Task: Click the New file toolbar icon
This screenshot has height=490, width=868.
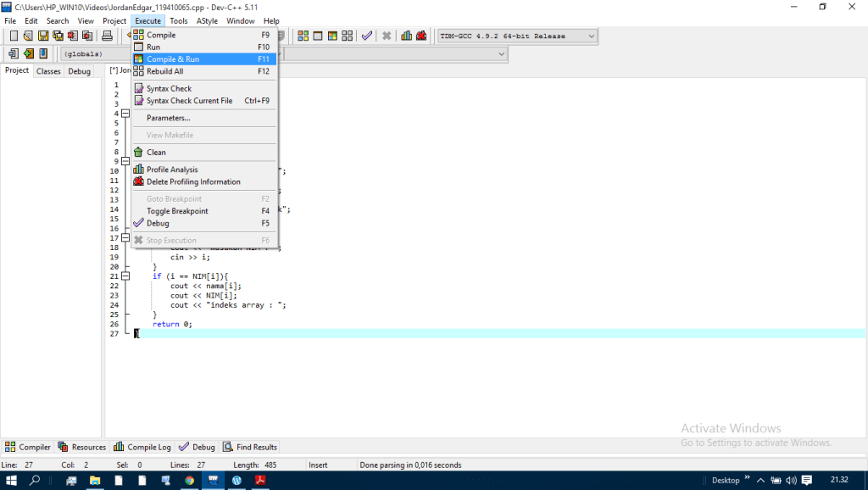Action: click(14, 36)
